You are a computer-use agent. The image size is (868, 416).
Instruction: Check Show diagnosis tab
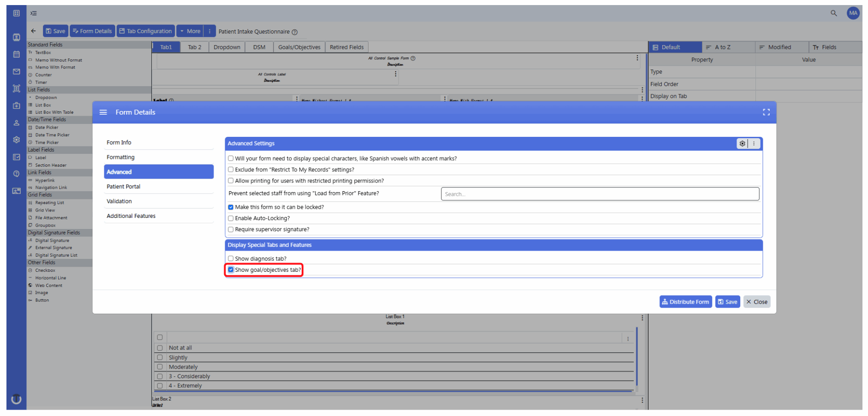tap(231, 259)
